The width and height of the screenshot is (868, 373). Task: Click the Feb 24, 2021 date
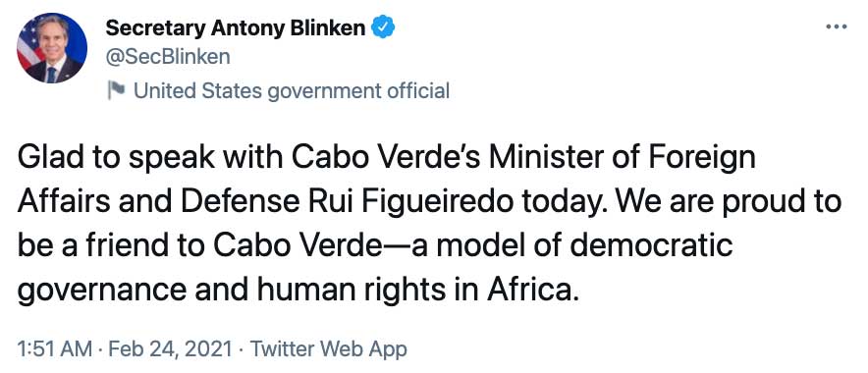(171, 349)
